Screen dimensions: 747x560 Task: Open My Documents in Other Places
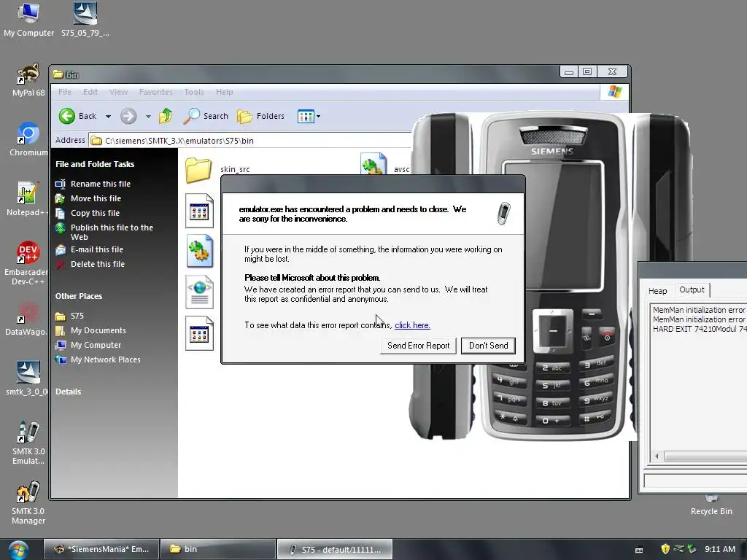98,330
